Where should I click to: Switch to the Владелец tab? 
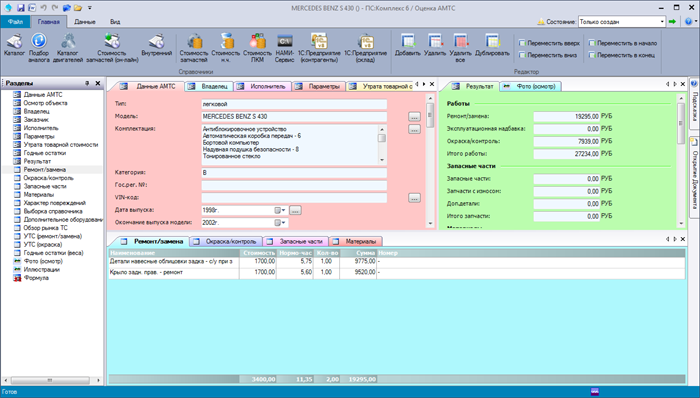coord(209,87)
